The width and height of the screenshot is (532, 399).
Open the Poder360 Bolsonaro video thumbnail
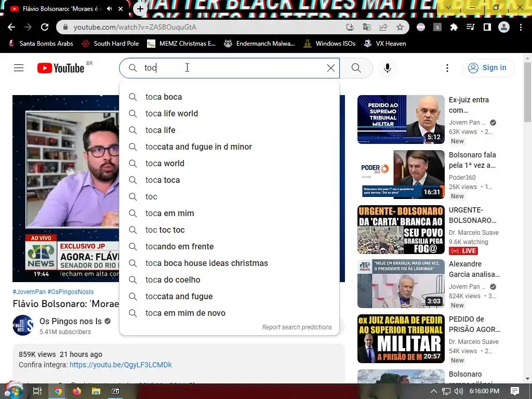click(401, 175)
